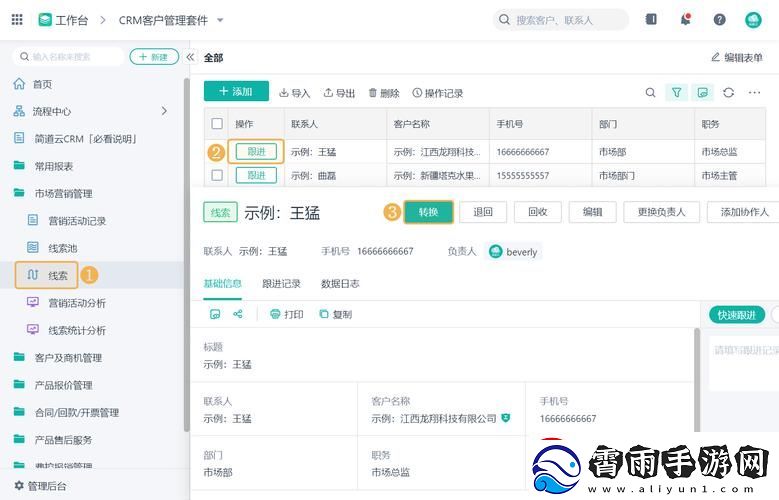This screenshot has height=500, width=779.
Task: Click 跟进 button for 示例: 曲磊 row
Action: [x=256, y=175]
